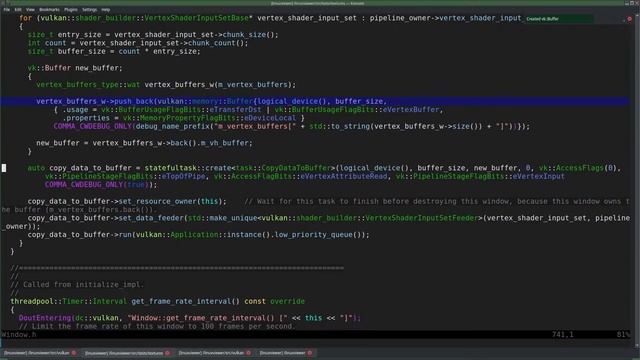Viewport: 640px width, 360px height.
Task: Click the COMMA_CWDEBUG_ONLY(debug_name_prefix line
Action: pyautogui.click(x=291, y=126)
